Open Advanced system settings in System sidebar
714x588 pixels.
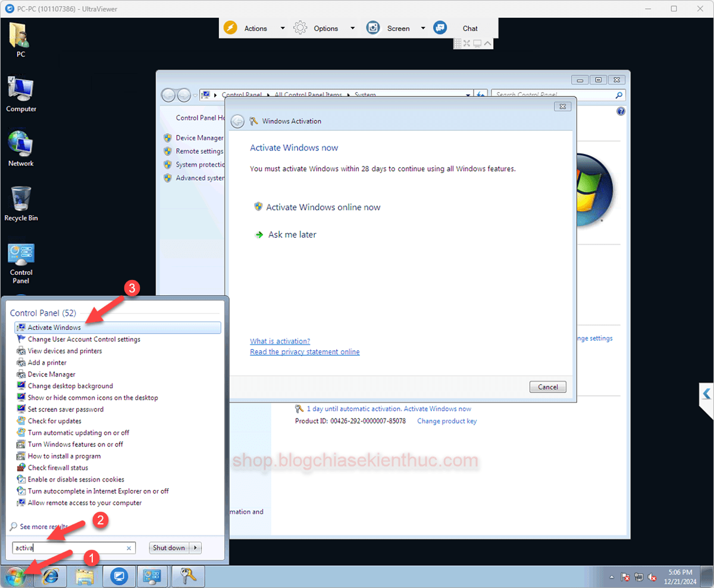pyautogui.click(x=200, y=178)
